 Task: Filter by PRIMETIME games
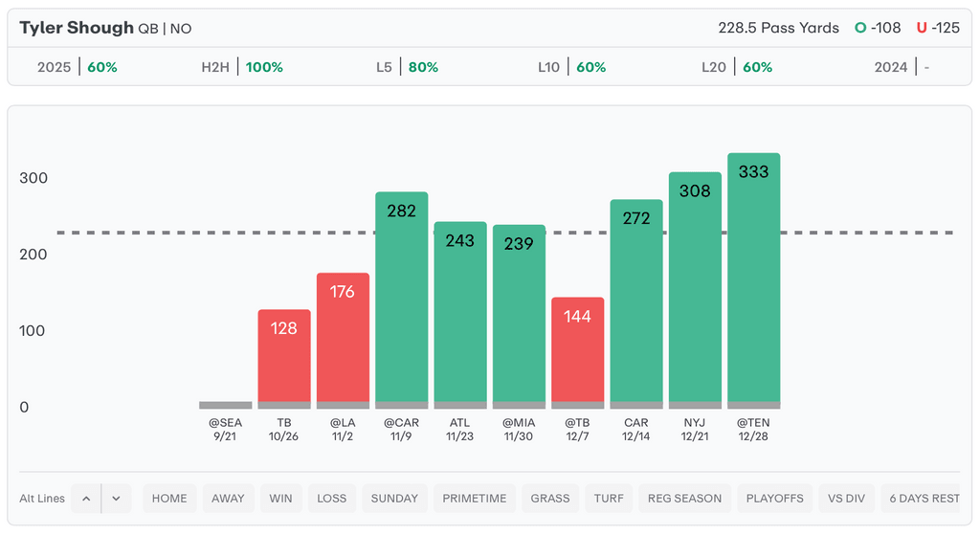click(x=475, y=499)
